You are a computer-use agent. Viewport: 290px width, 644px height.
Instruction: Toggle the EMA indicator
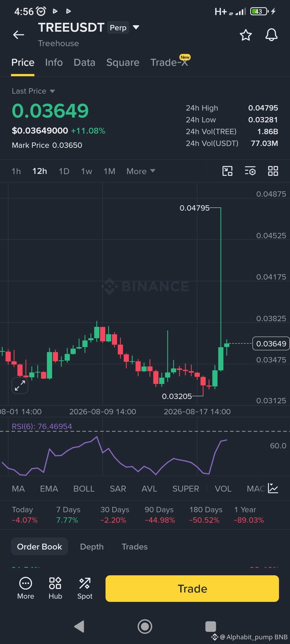[x=49, y=489]
